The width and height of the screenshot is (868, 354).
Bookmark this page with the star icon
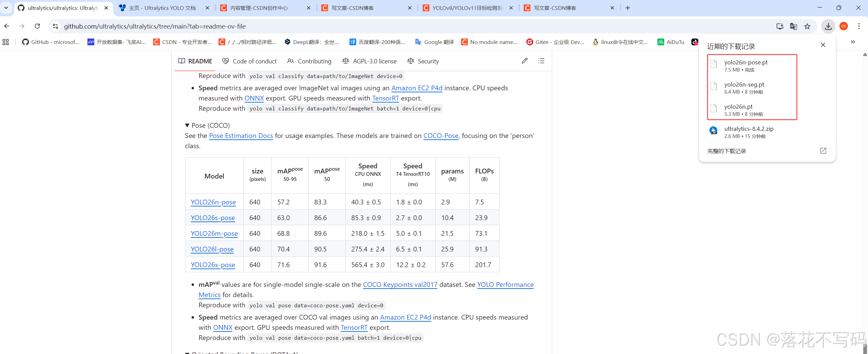click(x=807, y=26)
